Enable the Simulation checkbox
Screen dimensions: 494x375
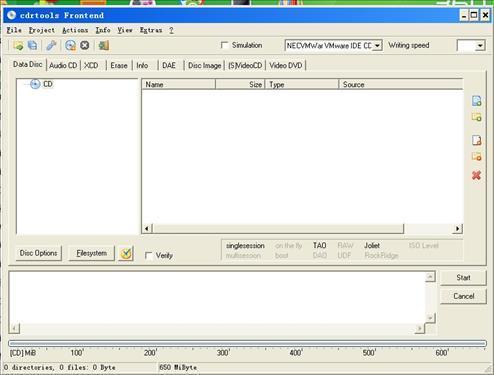point(225,45)
